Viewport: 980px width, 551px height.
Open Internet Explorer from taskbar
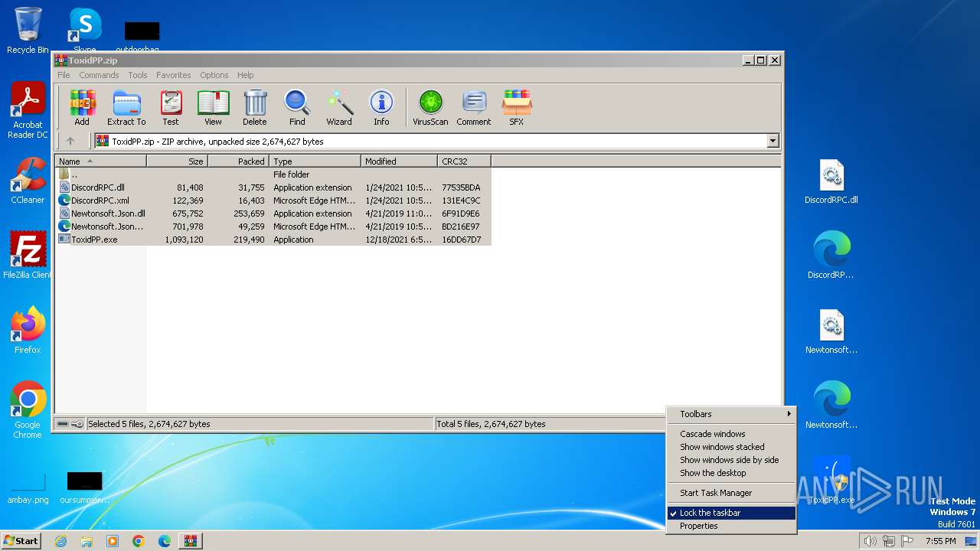[60, 541]
